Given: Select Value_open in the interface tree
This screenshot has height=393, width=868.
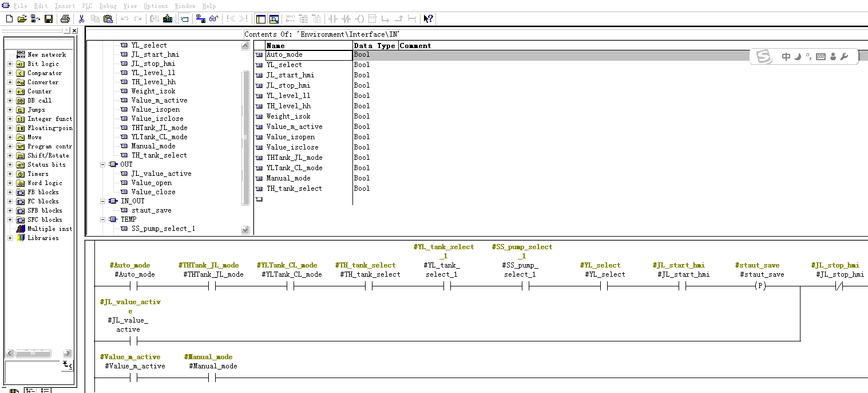Looking at the screenshot, I should pyautogui.click(x=151, y=183).
